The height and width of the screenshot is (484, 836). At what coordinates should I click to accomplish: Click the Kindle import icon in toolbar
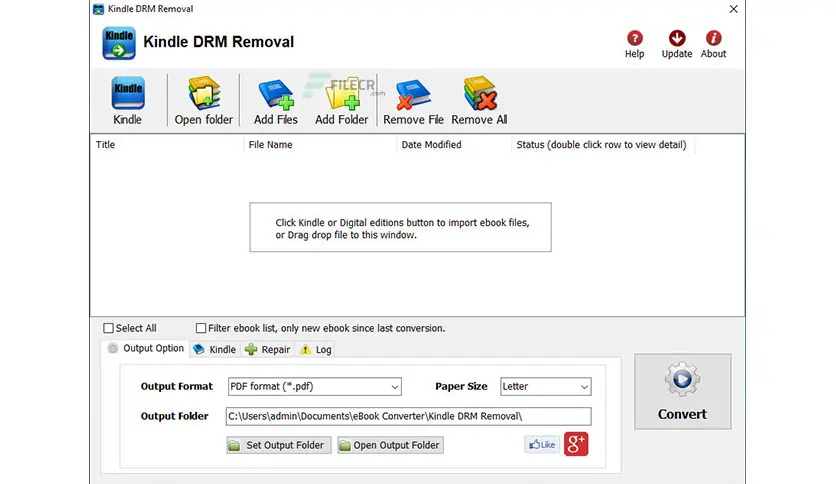tap(127, 93)
